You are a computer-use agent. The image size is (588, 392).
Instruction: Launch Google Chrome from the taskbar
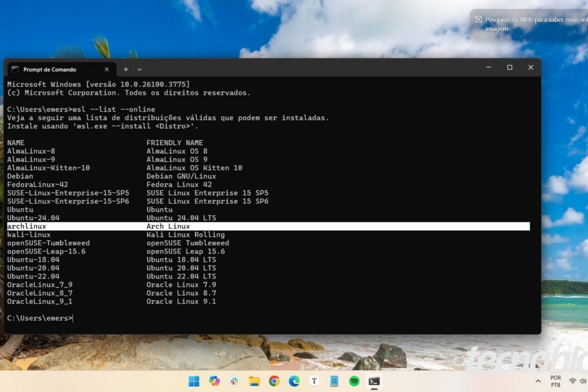[274, 381]
